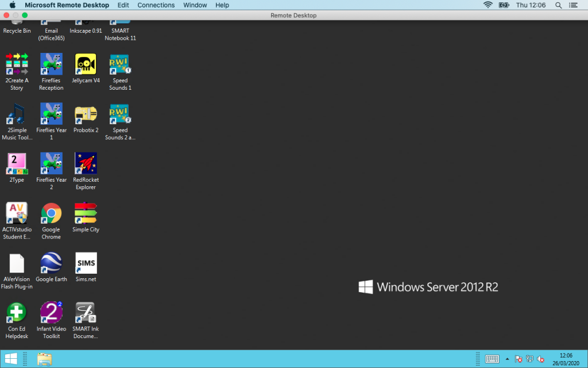Select the ACTIVstudio Student Edition icon
Screen dimensions: 588x368
coord(17,221)
